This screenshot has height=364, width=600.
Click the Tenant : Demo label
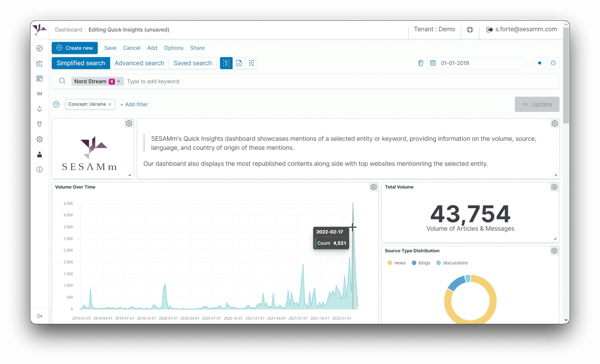point(434,29)
